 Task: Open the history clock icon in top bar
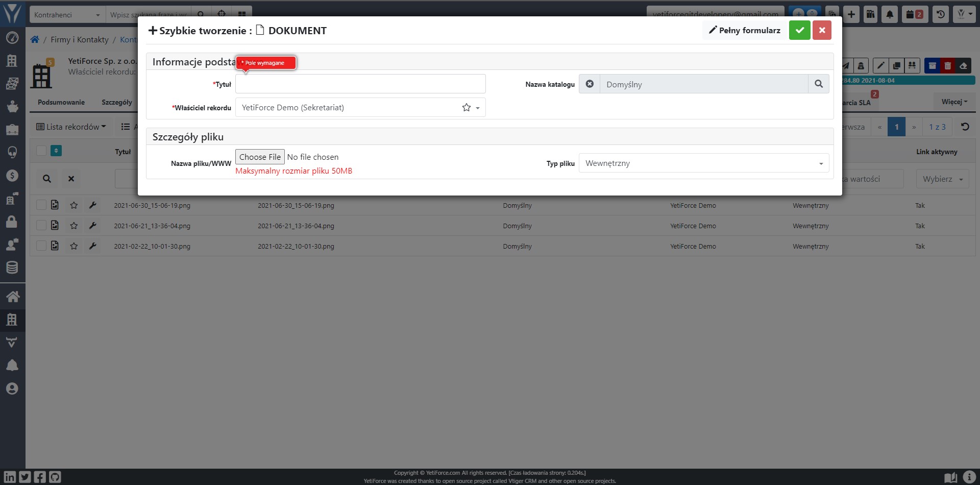tap(940, 14)
